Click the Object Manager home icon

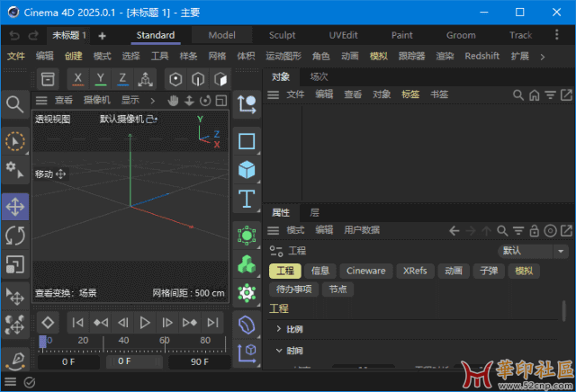[x=534, y=95]
